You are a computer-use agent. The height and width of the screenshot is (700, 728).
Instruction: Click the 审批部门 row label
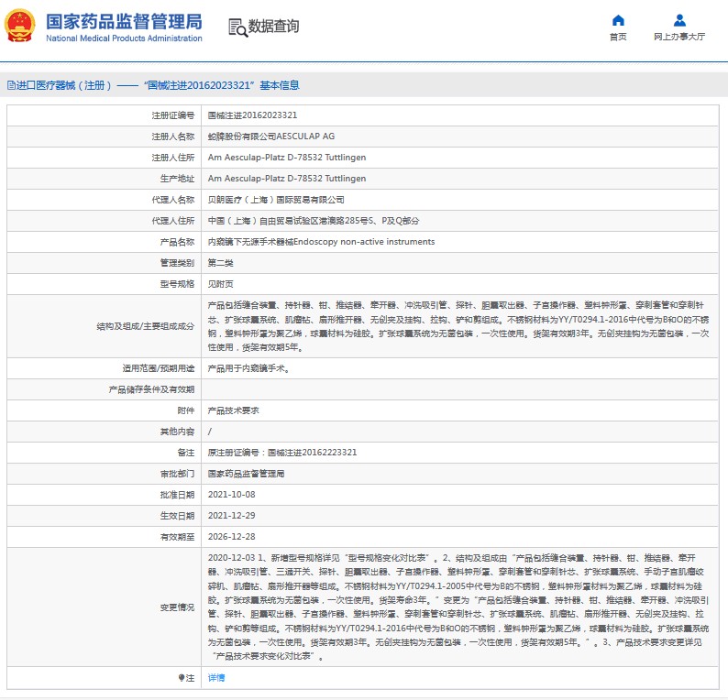click(177, 474)
